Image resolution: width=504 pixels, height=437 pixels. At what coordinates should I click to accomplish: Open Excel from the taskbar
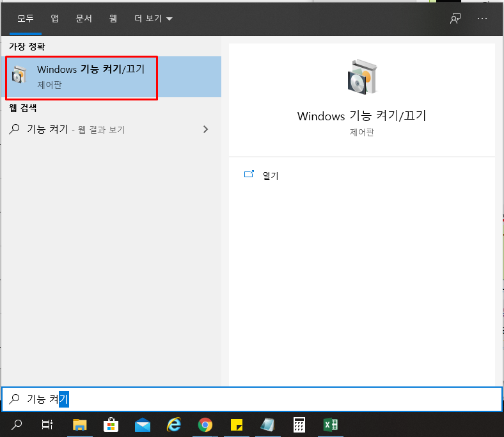pyautogui.click(x=331, y=425)
